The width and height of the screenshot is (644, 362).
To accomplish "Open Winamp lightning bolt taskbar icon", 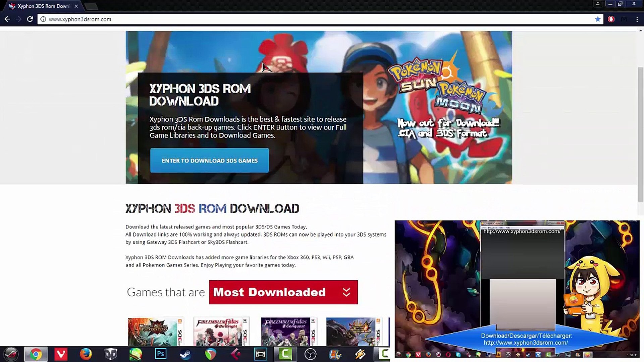I will click(360, 354).
